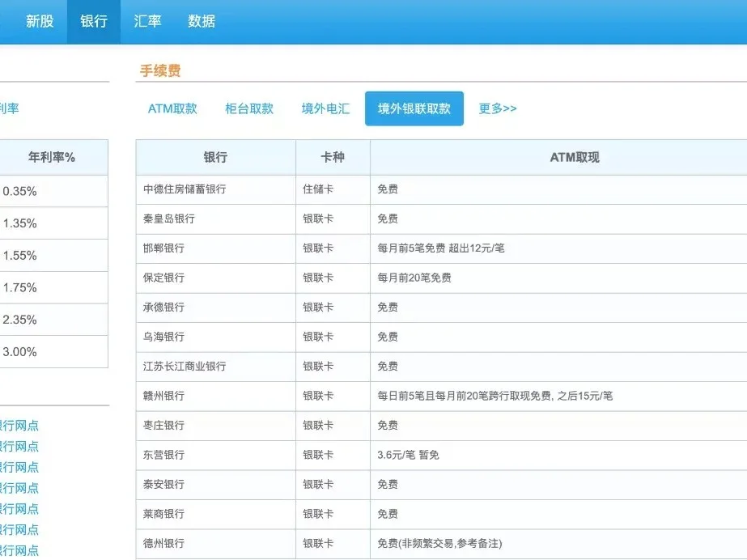
Task: Click the 东营银行 row name
Action: coord(163,455)
